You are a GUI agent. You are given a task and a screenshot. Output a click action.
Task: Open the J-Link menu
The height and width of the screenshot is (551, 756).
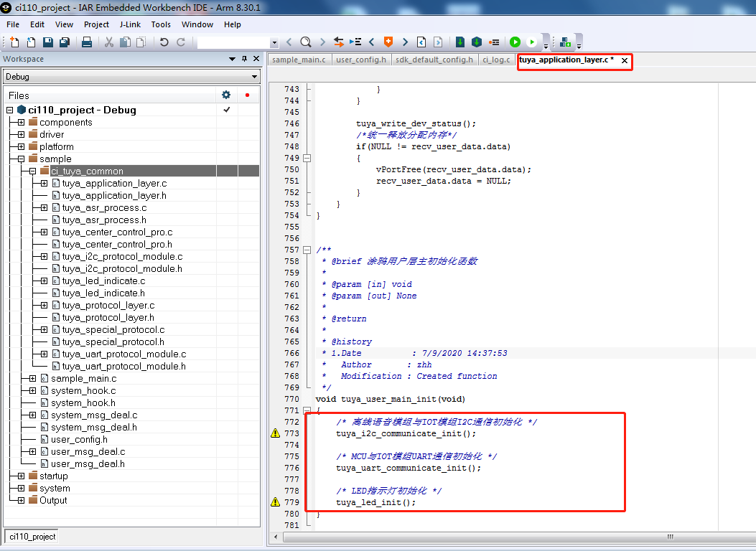pyautogui.click(x=130, y=24)
